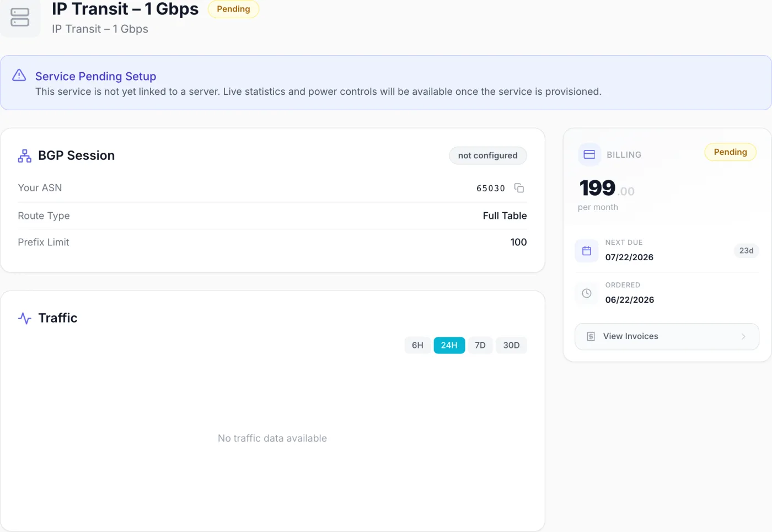Open View Invoices
The width and height of the screenshot is (772, 532).
[667, 336]
